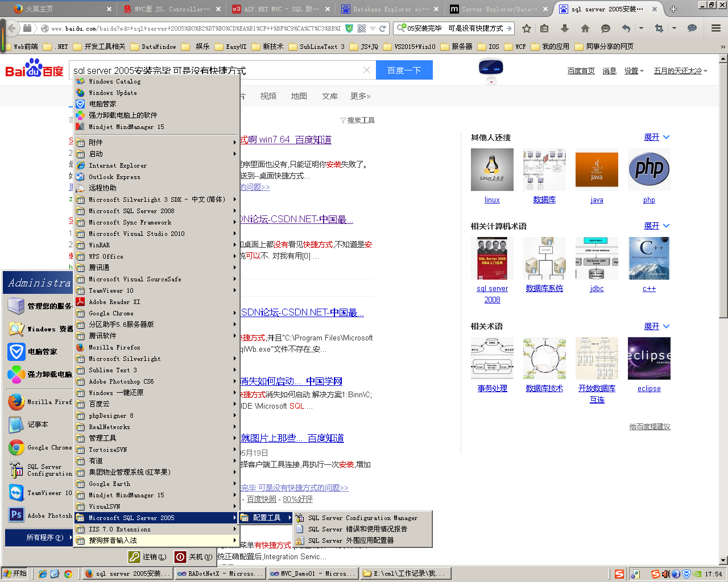Expand the 相关术语 section with 展开

click(657, 326)
